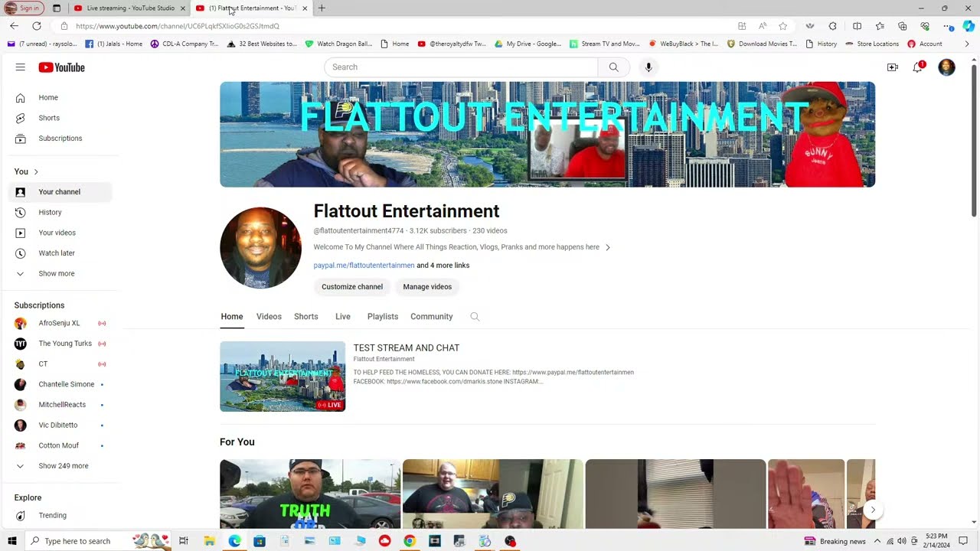This screenshot has height=551, width=980.
Task: Open the channel Home tab
Action: [x=232, y=317]
